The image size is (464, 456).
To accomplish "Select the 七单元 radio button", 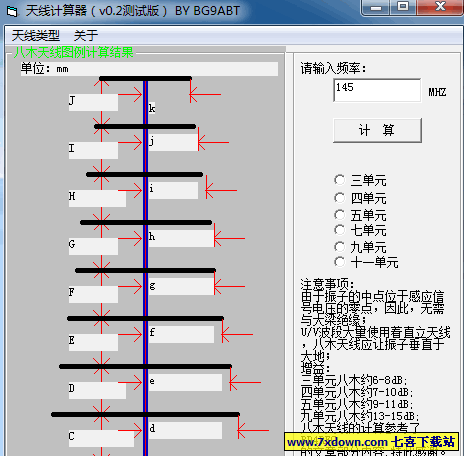I will click(340, 230).
